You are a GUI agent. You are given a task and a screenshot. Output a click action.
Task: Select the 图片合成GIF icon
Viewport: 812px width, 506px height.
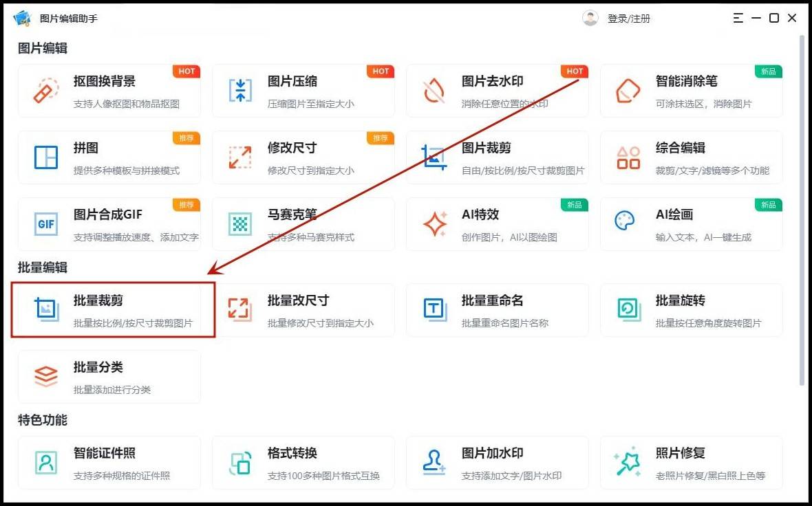coord(46,224)
